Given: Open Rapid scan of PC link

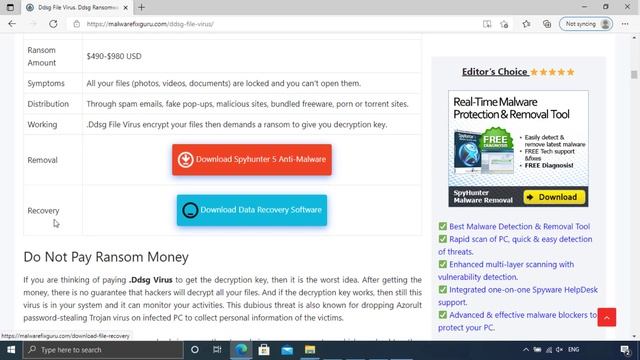Looking at the screenshot, I should click(x=515, y=245).
